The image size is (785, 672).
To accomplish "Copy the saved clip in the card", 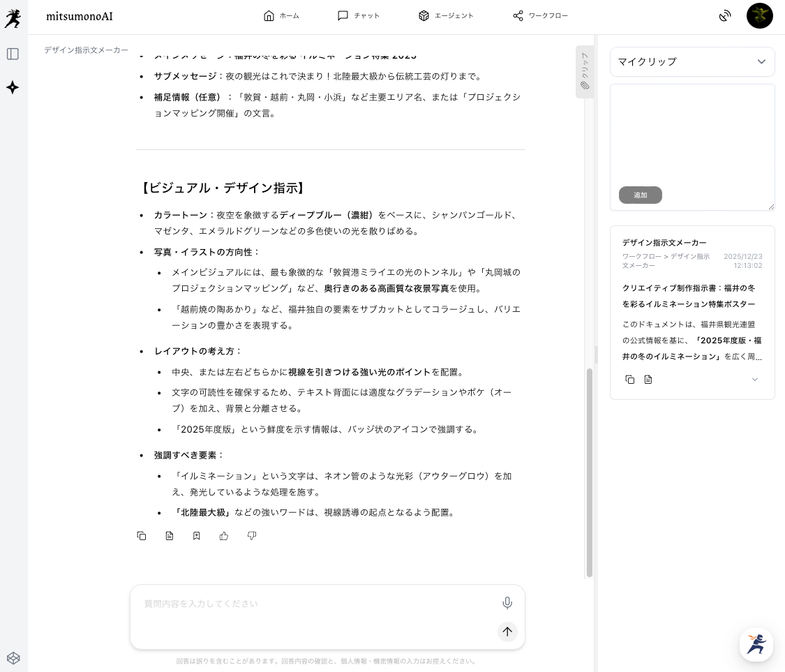I will 630,380.
